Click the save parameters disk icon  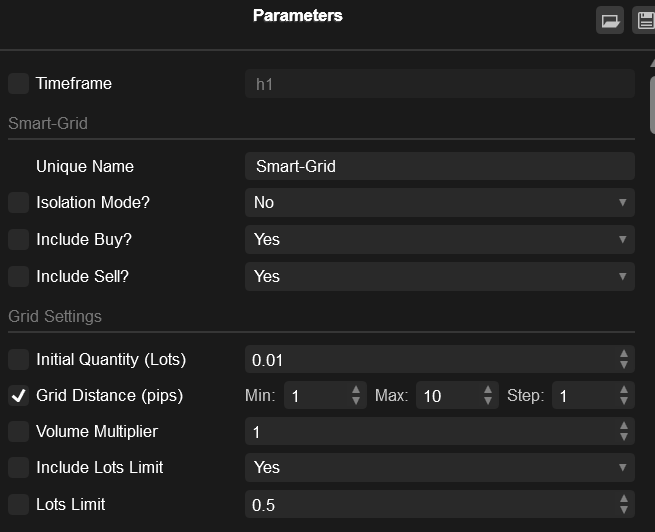[x=644, y=20]
